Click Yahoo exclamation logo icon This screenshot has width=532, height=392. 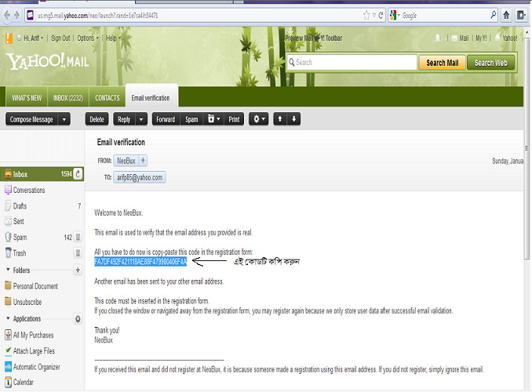tap(9, 38)
